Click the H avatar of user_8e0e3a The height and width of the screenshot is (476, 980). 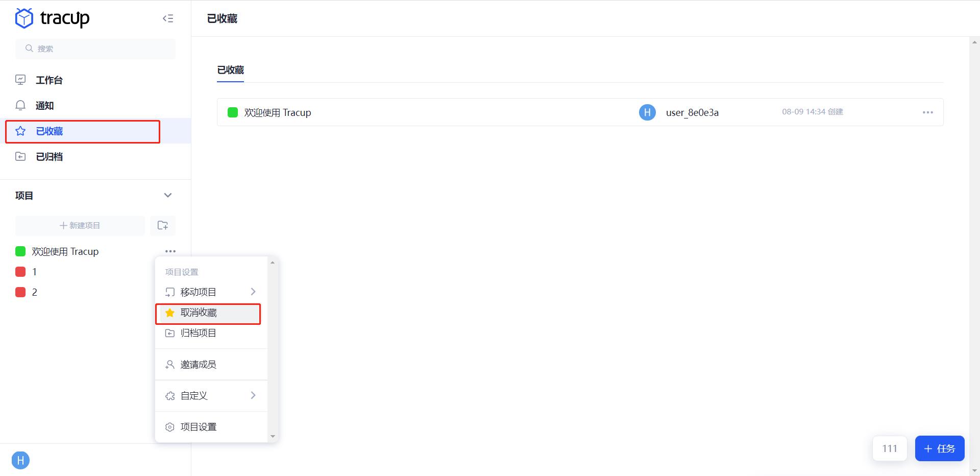647,112
